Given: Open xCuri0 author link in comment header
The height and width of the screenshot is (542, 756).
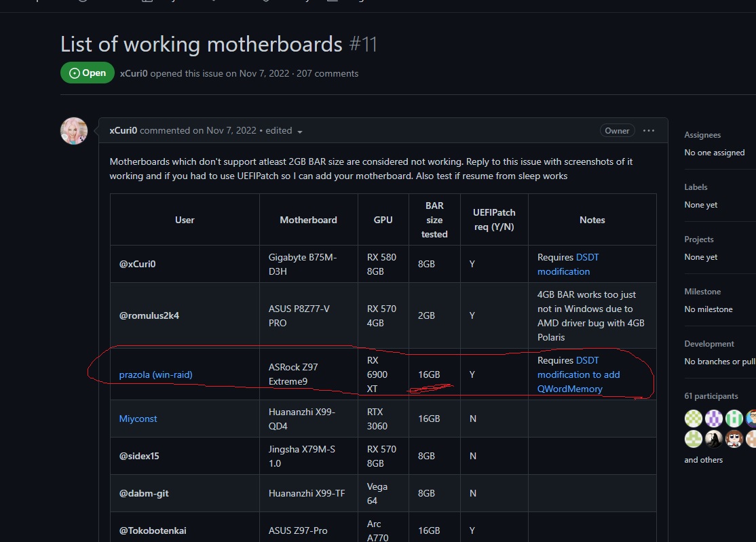Looking at the screenshot, I should click(x=124, y=130).
